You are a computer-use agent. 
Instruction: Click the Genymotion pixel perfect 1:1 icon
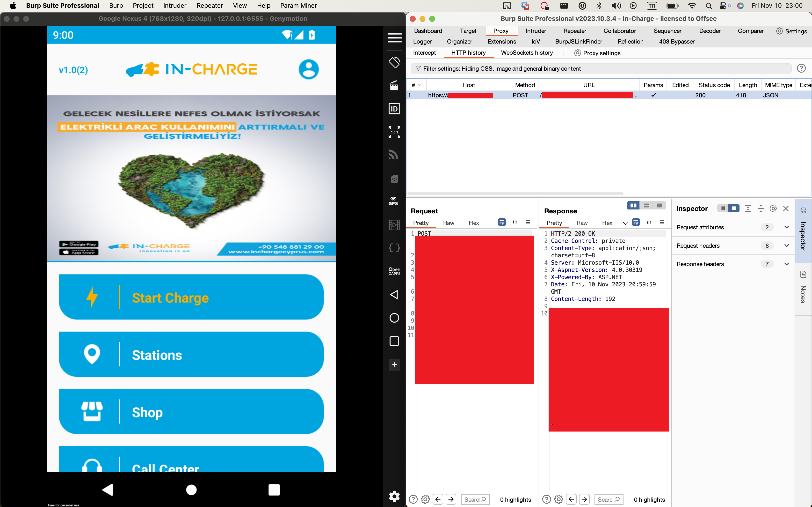394,132
